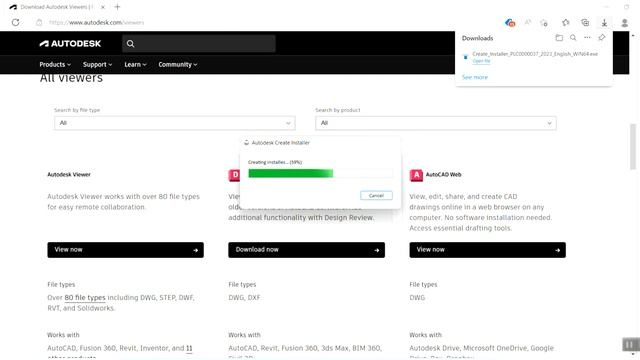The height and width of the screenshot is (360, 640).
Task: Click the Download now button
Action: [306, 250]
